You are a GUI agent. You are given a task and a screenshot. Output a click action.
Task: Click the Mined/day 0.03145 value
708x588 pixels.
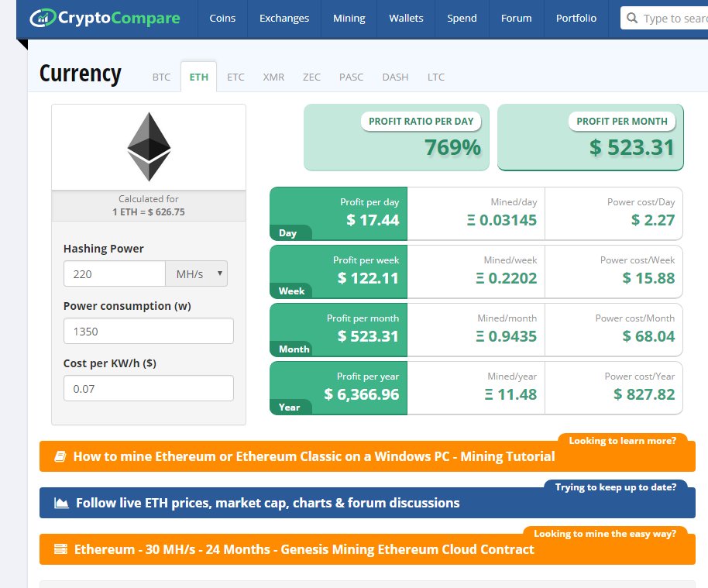502,220
